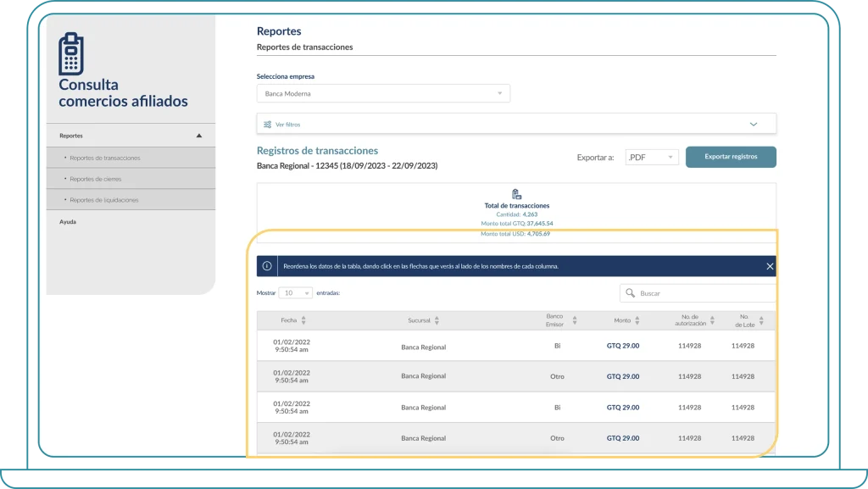Sort table by Monto column arrows

tap(637, 320)
